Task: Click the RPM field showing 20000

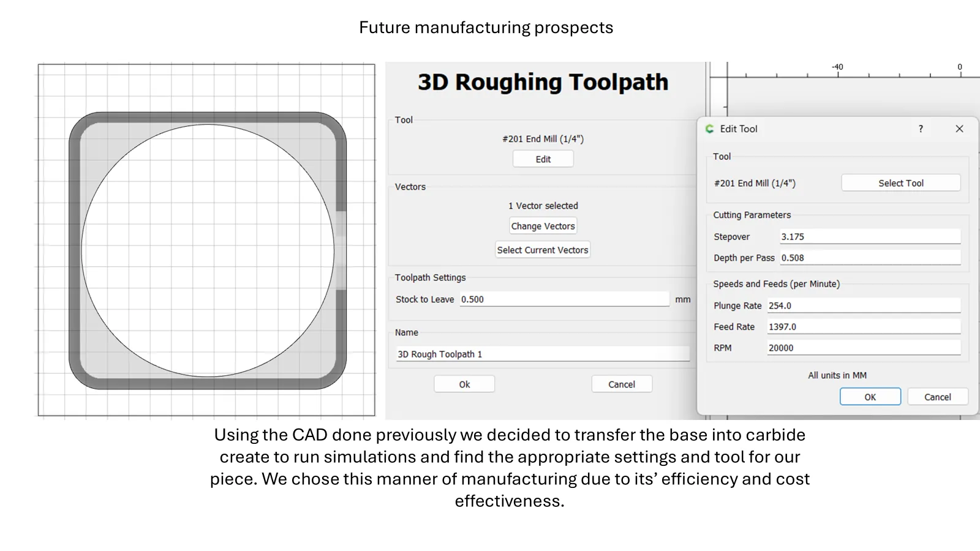Action: pos(864,348)
